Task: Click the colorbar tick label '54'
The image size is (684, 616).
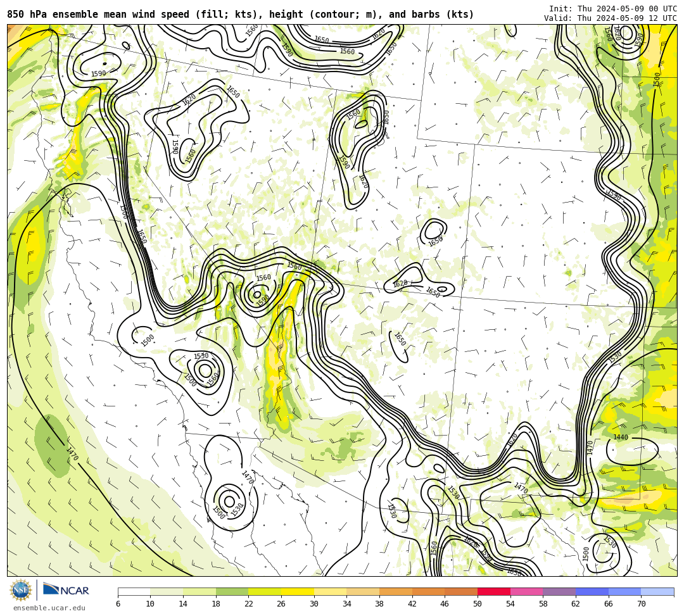Action: pos(510,604)
